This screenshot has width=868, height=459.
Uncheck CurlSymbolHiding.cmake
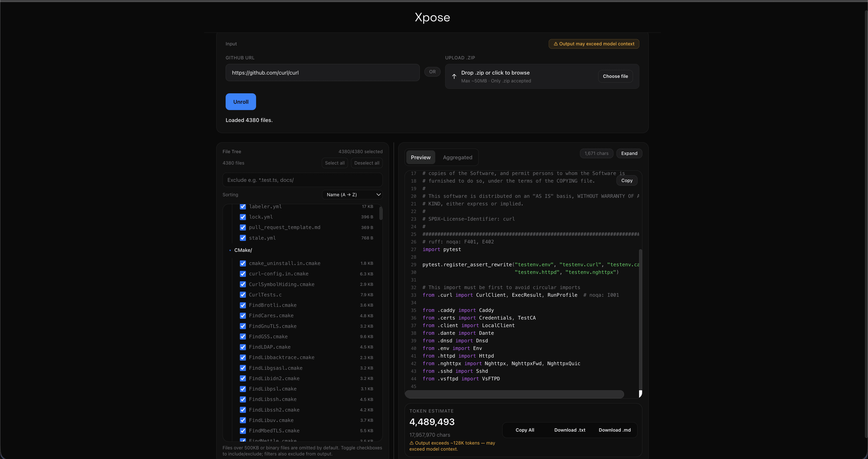tap(243, 284)
